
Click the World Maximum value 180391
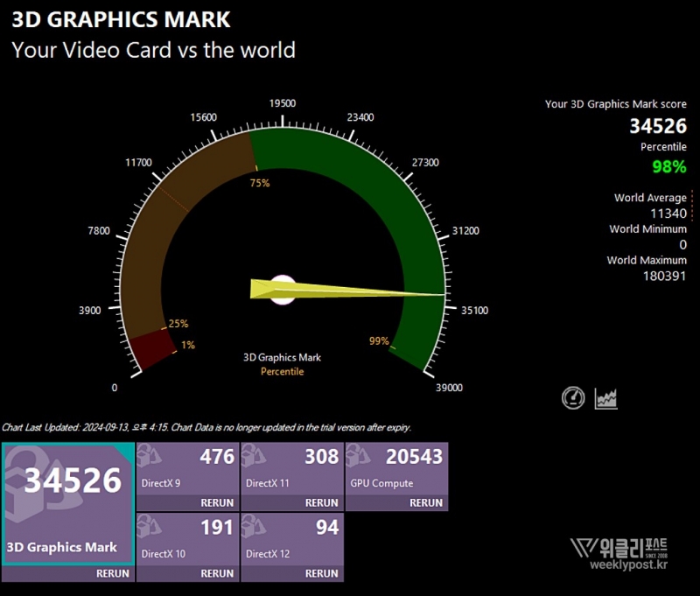[664, 276]
